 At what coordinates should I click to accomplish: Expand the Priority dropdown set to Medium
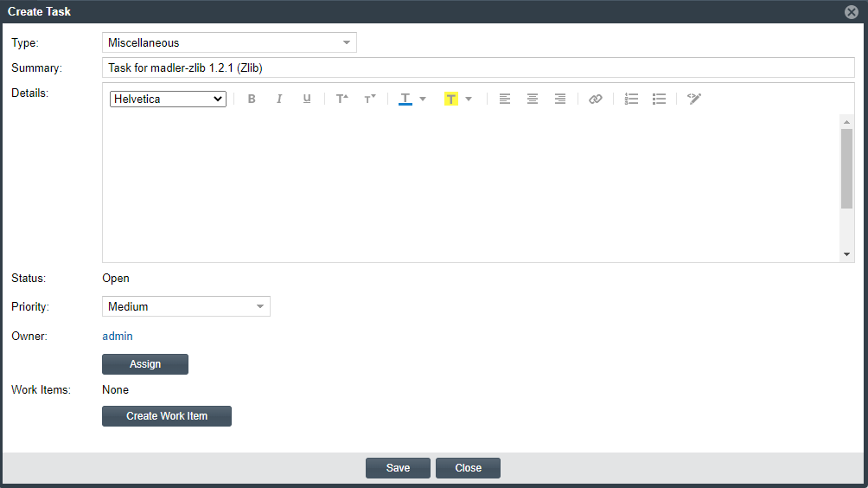(186, 306)
